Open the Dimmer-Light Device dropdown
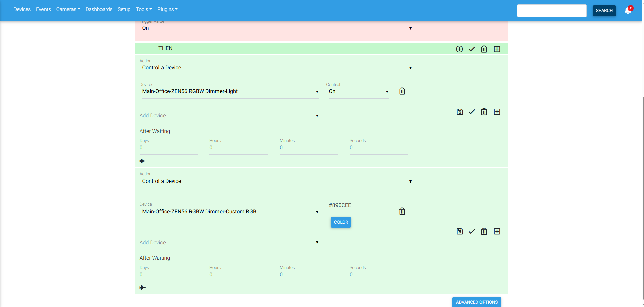 [230, 91]
